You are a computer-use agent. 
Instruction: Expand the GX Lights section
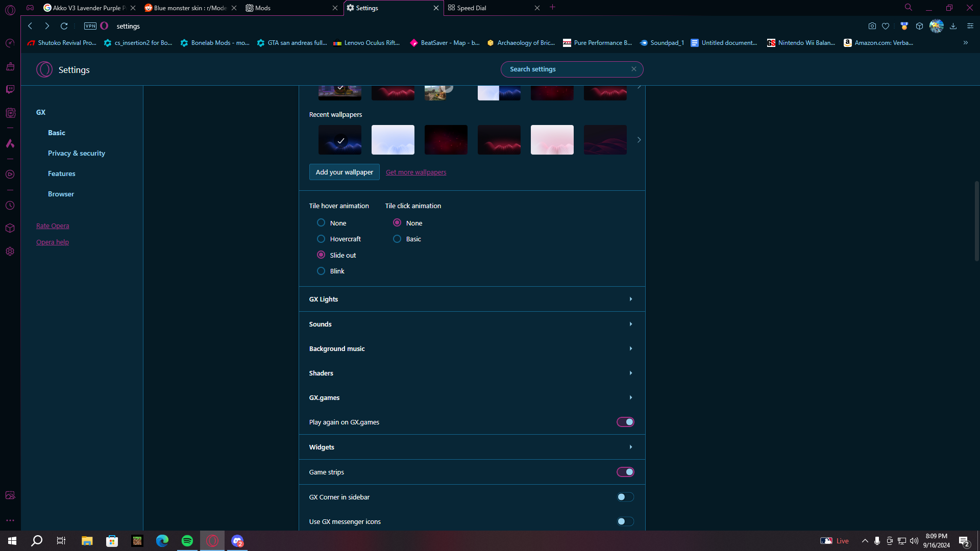(x=472, y=299)
